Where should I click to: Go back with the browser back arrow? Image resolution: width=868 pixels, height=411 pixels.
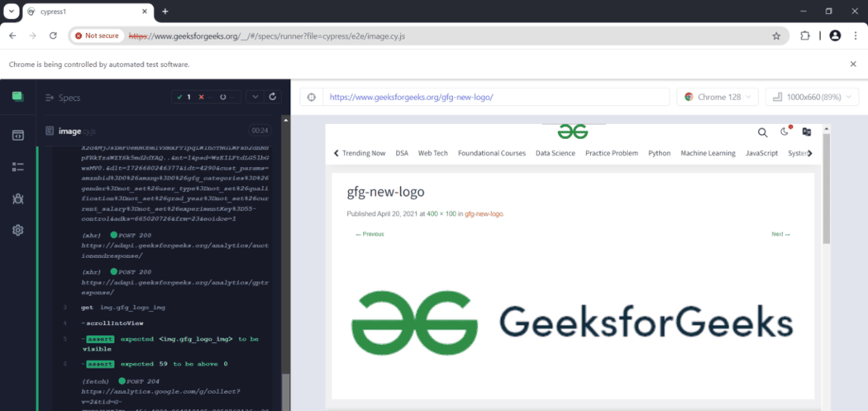coord(12,36)
